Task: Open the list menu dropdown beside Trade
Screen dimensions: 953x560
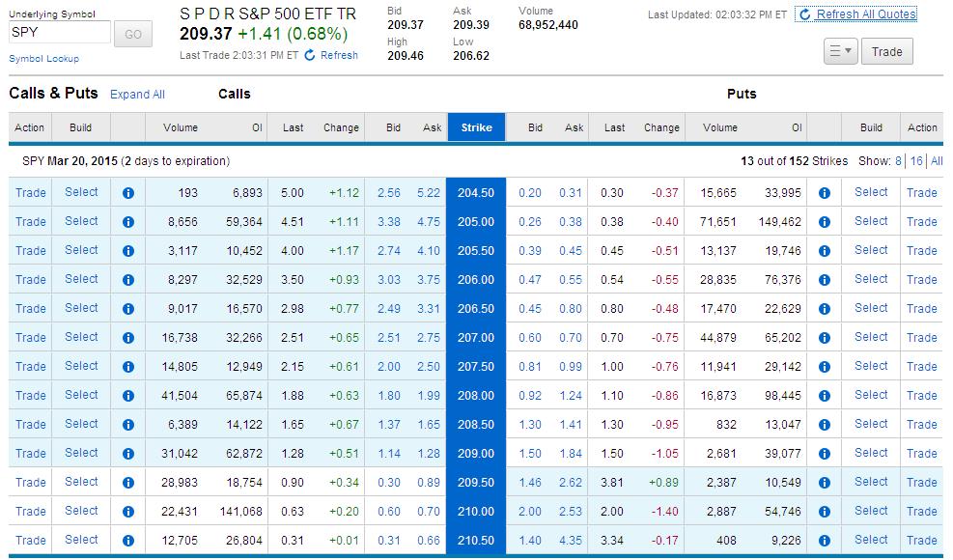Action: 841,52
